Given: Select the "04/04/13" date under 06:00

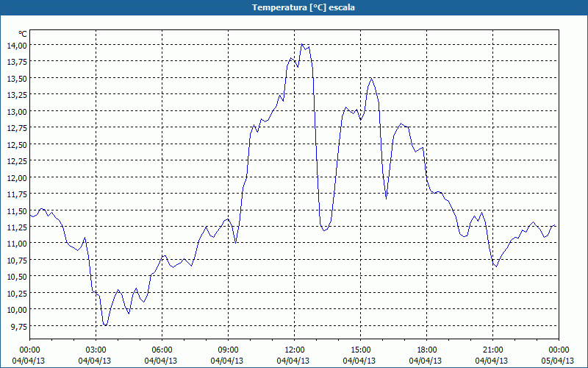Looking at the screenshot, I should click(x=161, y=361).
